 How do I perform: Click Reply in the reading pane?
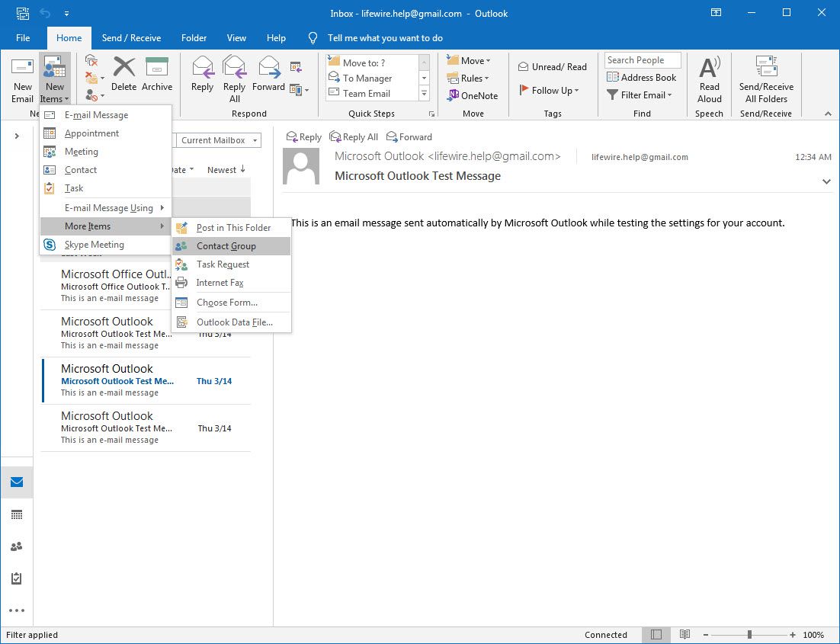pyautogui.click(x=303, y=137)
